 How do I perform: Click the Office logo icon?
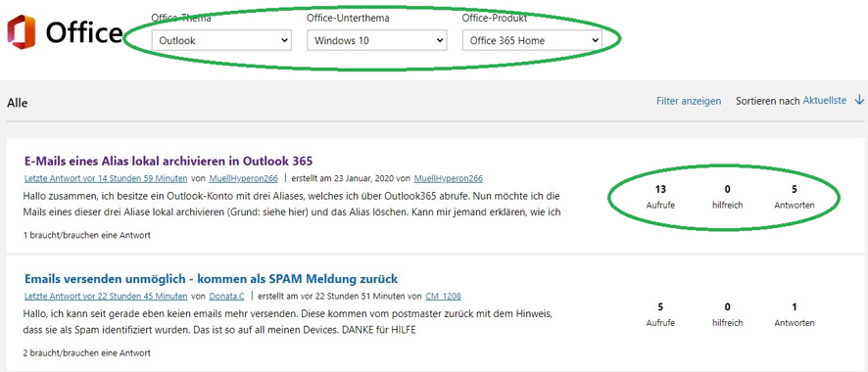click(x=21, y=31)
